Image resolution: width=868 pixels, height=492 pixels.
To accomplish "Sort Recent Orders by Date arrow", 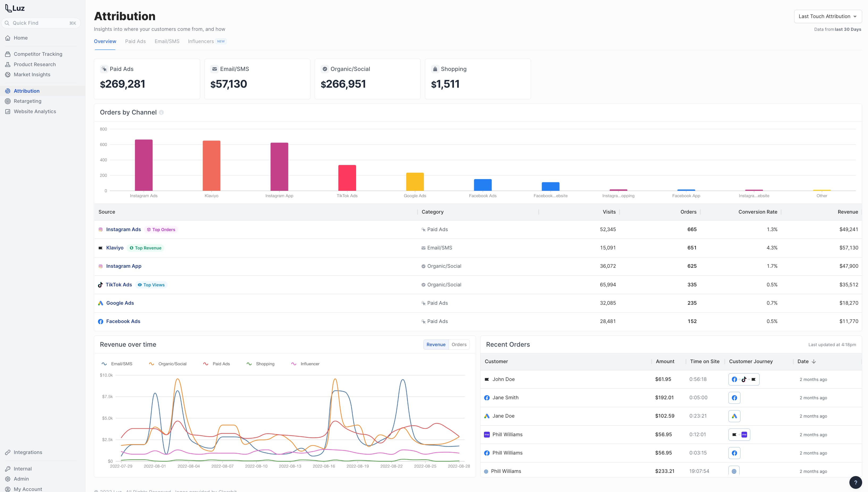I will (x=814, y=362).
